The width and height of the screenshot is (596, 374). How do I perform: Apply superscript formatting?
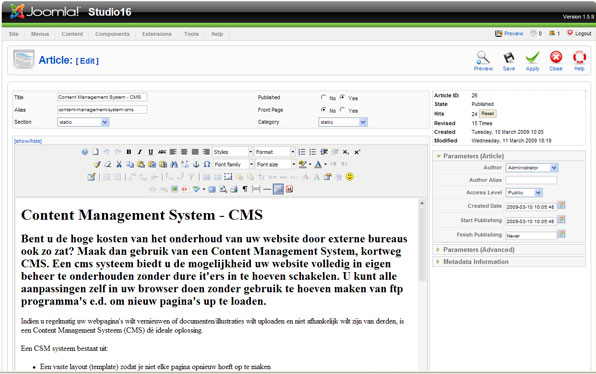click(x=357, y=152)
